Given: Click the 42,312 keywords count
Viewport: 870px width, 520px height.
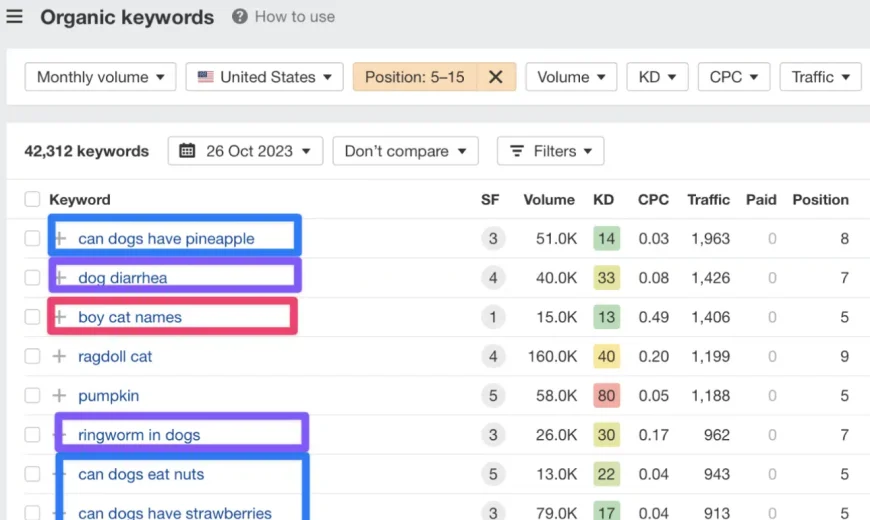Looking at the screenshot, I should [87, 151].
